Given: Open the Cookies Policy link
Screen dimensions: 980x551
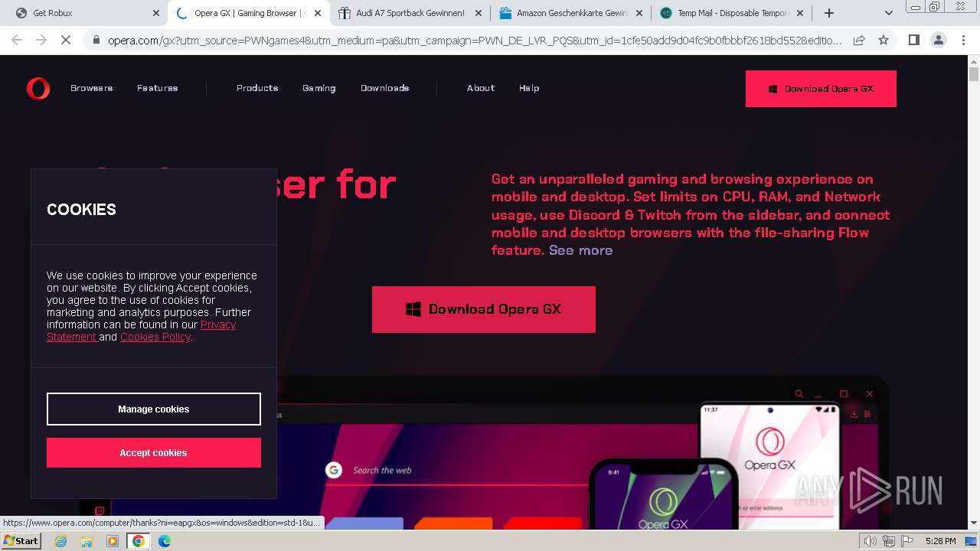Looking at the screenshot, I should [x=155, y=337].
